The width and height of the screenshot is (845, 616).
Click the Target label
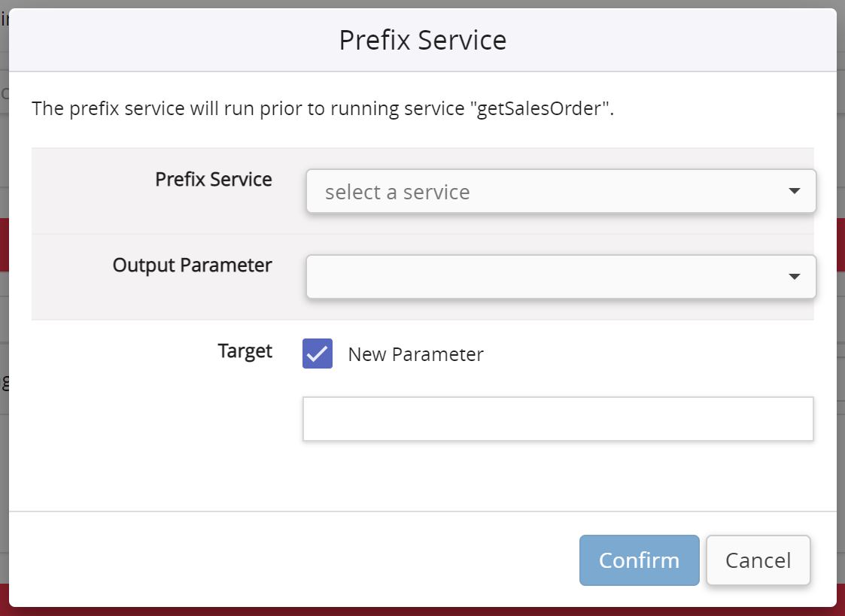[x=245, y=351]
